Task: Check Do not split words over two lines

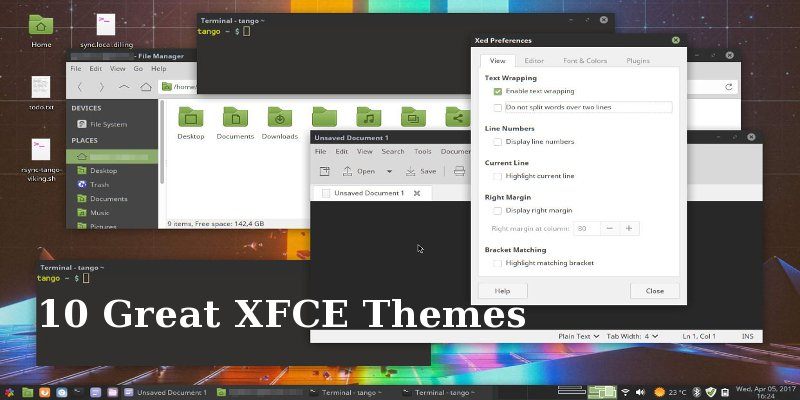Action: (497, 108)
